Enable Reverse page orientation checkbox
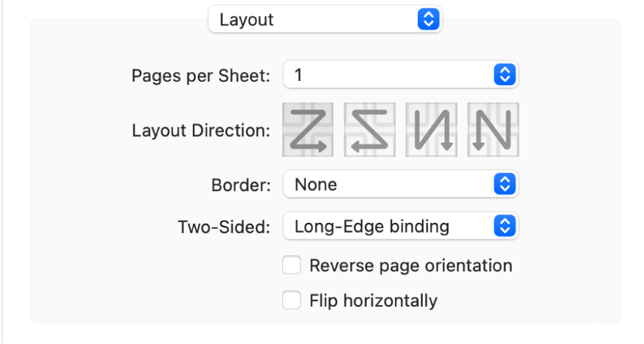Viewport: 644px width, 344px height. [x=292, y=266]
